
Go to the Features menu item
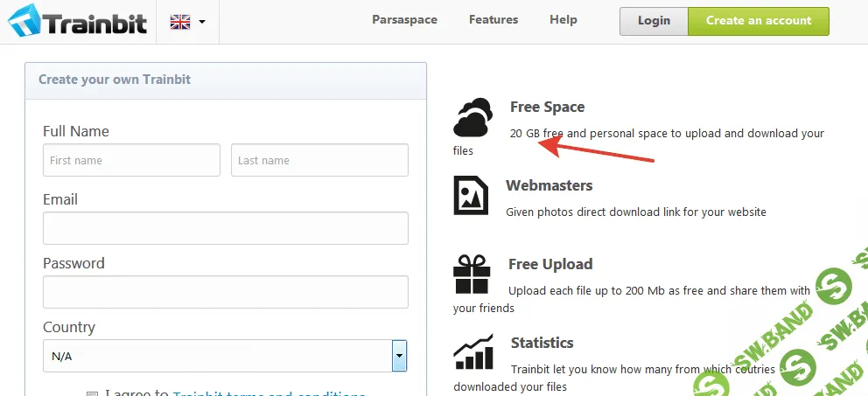pyautogui.click(x=493, y=20)
